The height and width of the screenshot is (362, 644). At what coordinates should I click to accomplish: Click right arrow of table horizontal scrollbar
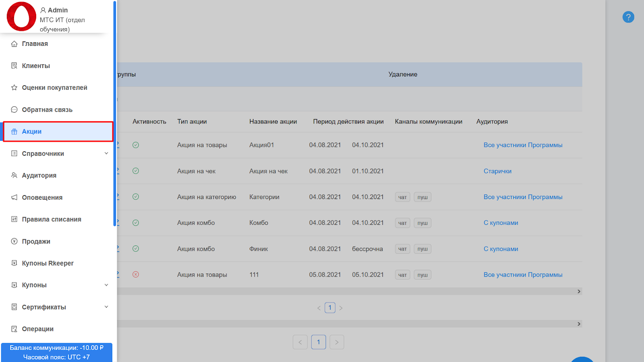pyautogui.click(x=579, y=291)
